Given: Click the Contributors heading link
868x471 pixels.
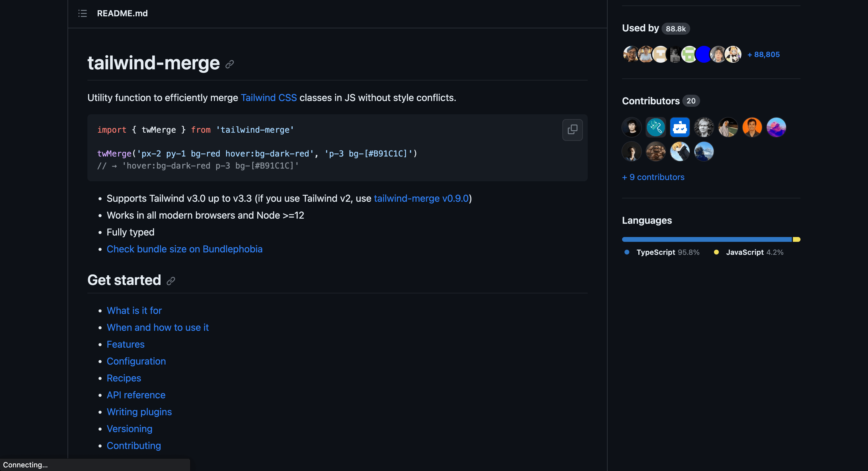Looking at the screenshot, I should coord(651,101).
